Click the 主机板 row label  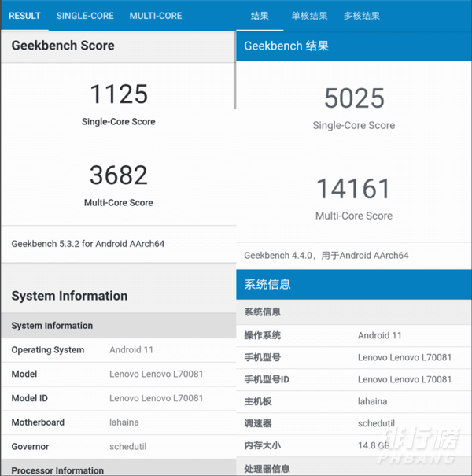pos(258,401)
